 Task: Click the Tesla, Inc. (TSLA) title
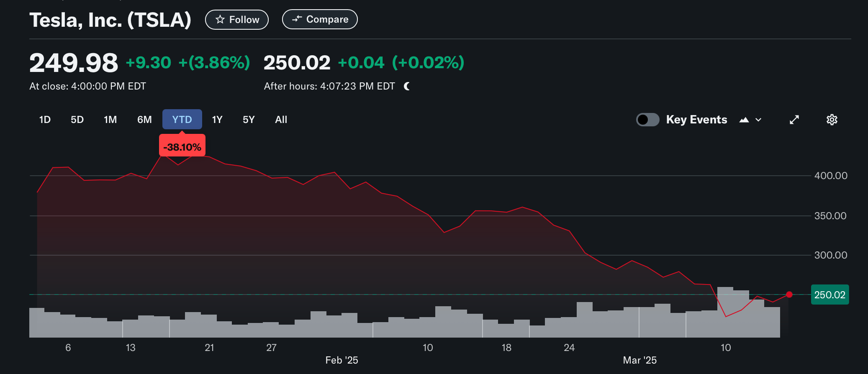[x=110, y=20]
